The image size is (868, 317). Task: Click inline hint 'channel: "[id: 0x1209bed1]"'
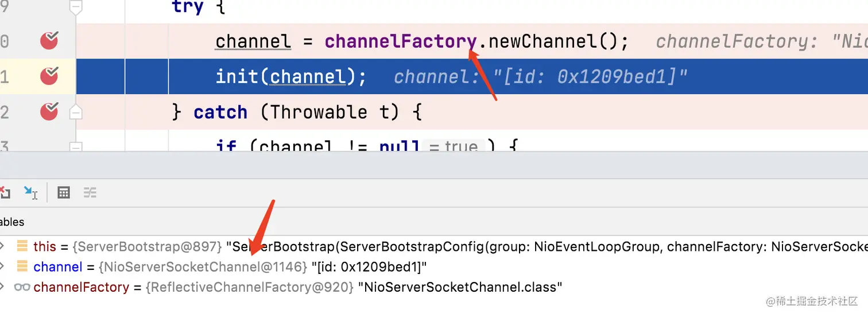tap(541, 76)
